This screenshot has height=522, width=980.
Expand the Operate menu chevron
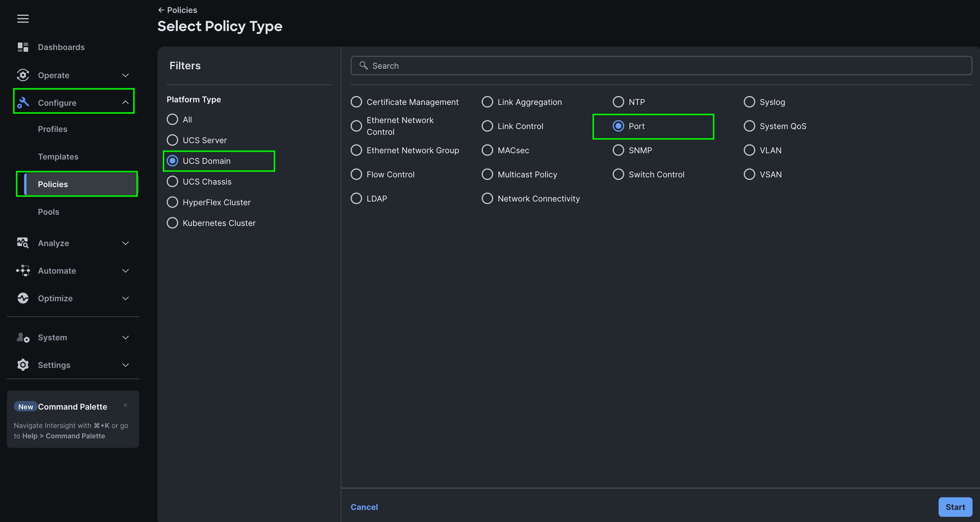125,75
